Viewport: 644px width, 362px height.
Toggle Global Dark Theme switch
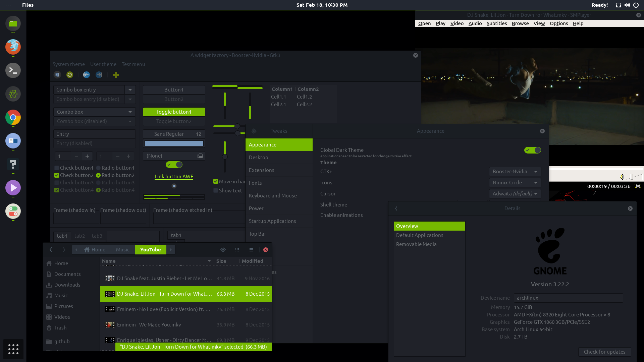click(533, 150)
